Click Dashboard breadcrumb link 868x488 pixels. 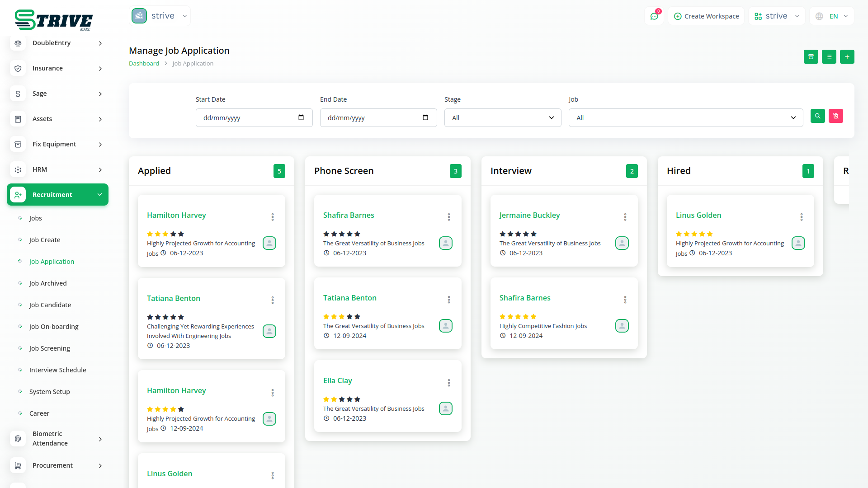[x=144, y=64]
